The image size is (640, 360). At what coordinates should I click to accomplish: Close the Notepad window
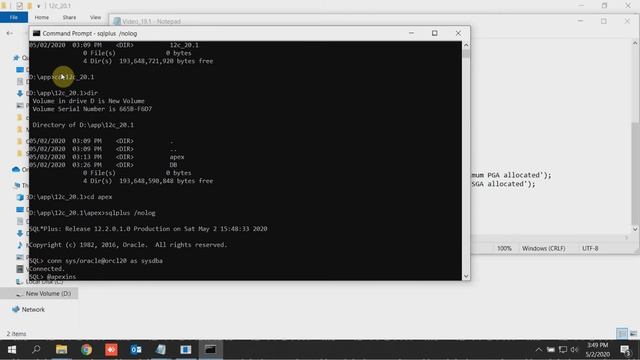tap(627, 21)
